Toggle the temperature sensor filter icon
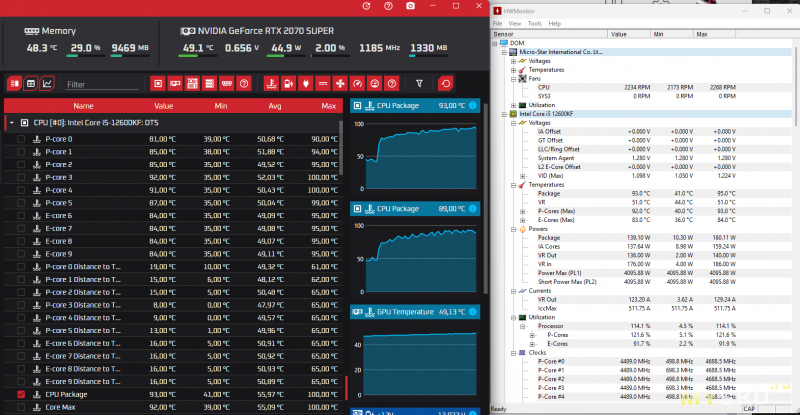This screenshot has width=800, height=415. [x=270, y=83]
